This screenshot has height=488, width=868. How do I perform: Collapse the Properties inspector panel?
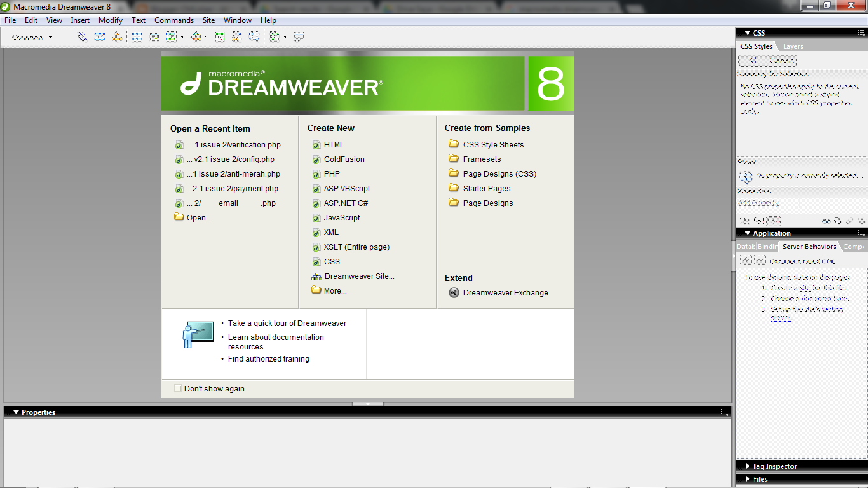(16, 412)
